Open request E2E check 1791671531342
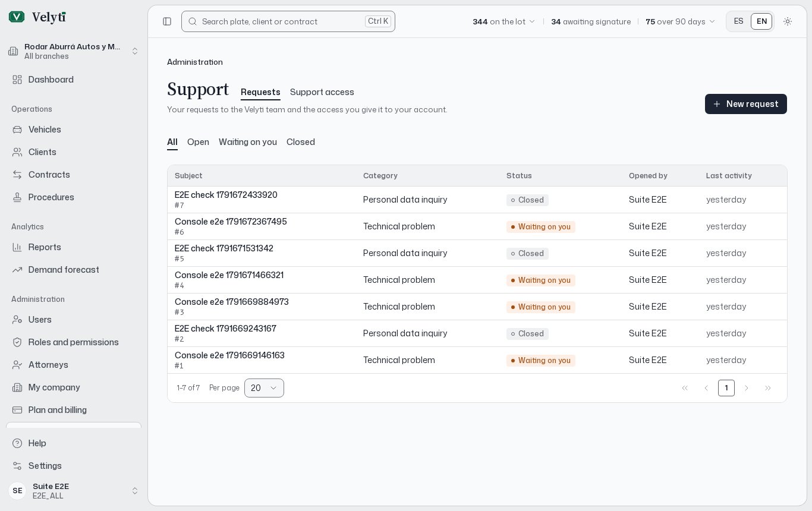The image size is (812, 511). click(224, 248)
